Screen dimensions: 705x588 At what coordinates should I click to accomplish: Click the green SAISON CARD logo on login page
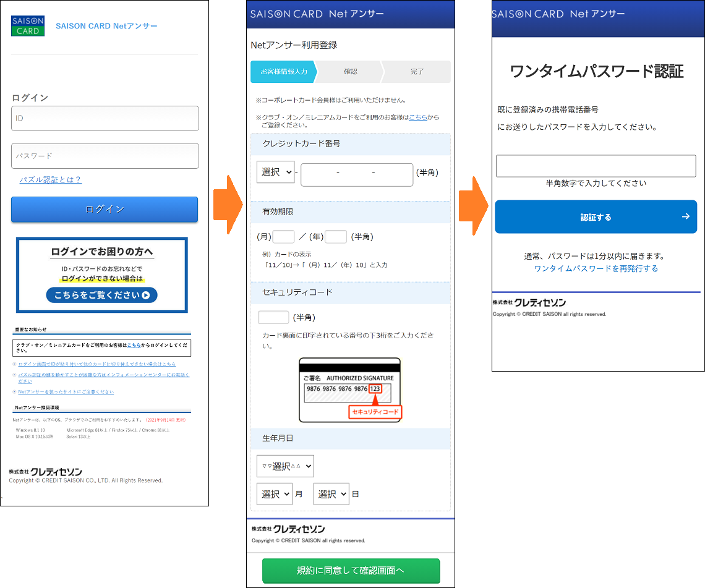click(x=28, y=25)
